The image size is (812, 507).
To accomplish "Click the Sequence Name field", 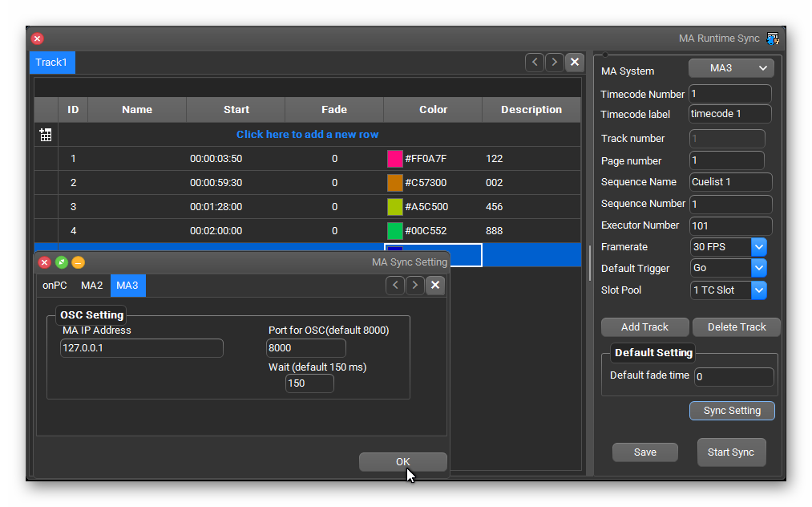I will 731,182.
